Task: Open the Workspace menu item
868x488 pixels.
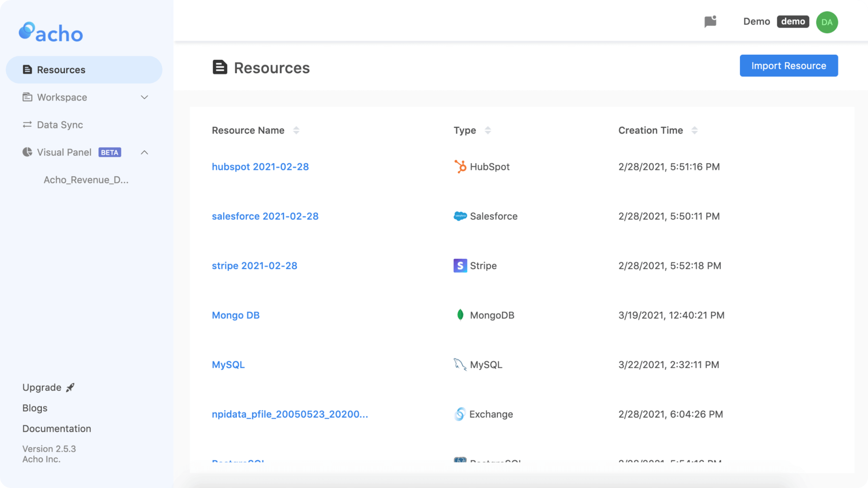Action: pos(84,97)
